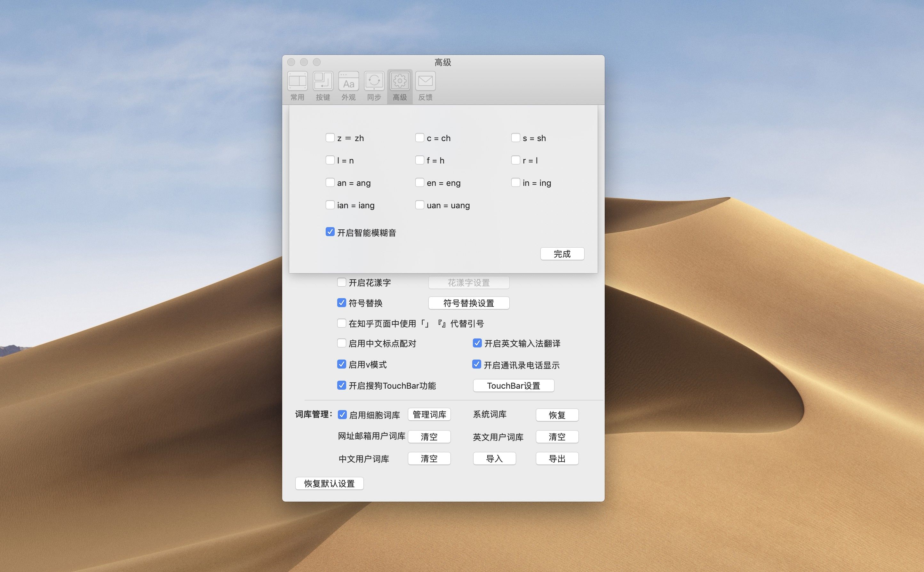This screenshot has height=572, width=924.
Task: Click the 花漾字设置 button
Action: pyautogui.click(x=469, y=282)
